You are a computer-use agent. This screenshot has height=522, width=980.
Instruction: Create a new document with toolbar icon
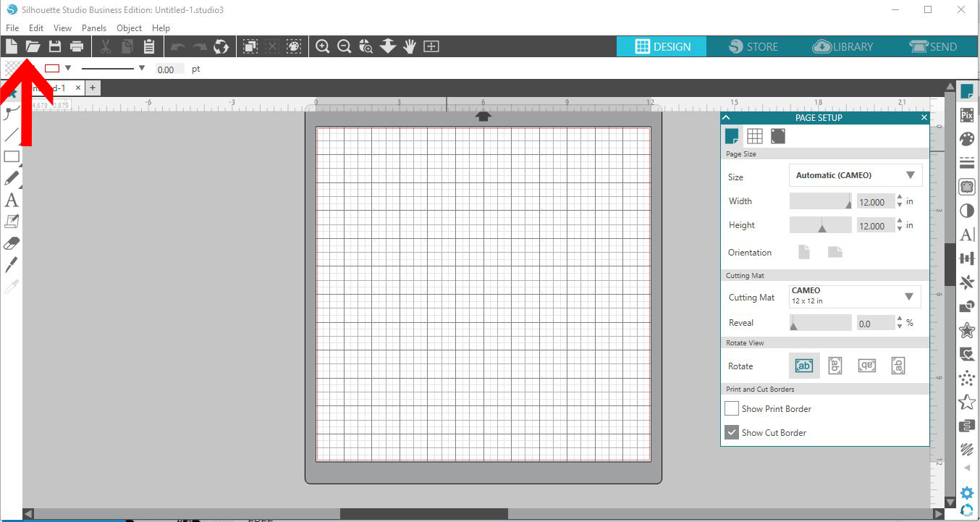[12, 46]
